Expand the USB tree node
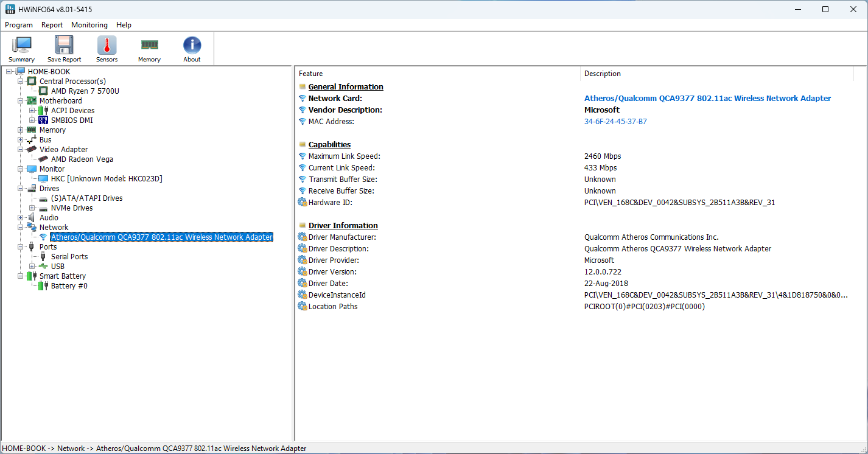Viewport: 868px width, 454px height. click(32, 267)
